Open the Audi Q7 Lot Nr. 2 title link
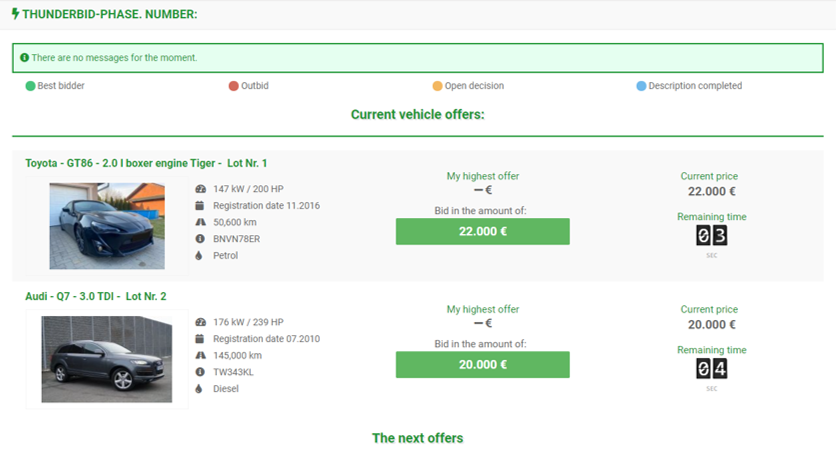Viewport: 836px width, 454px height. 96,296
